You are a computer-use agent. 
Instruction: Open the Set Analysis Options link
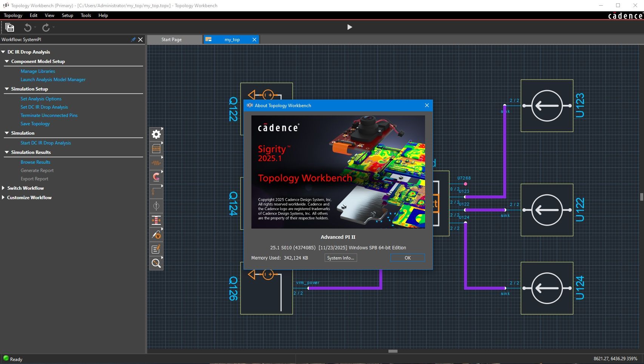41,99
